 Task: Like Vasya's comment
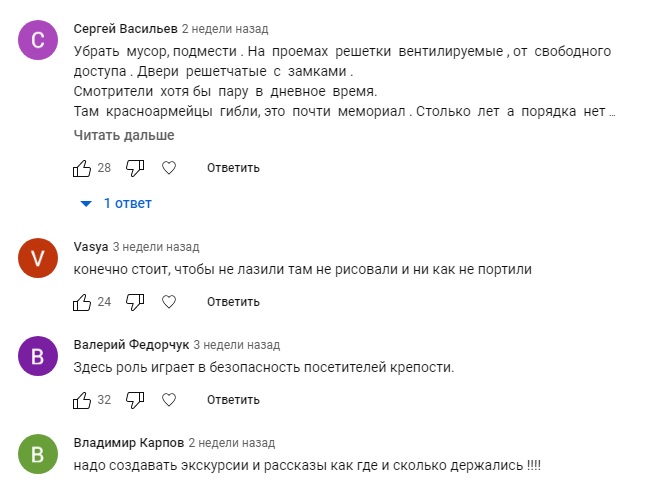(82, 301)
